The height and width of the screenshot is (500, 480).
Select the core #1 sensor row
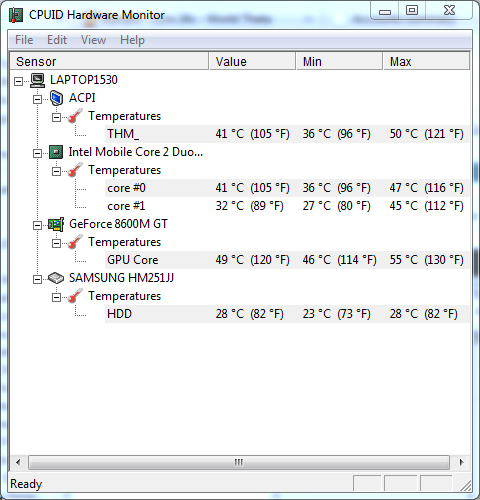[x=287, y=206]
